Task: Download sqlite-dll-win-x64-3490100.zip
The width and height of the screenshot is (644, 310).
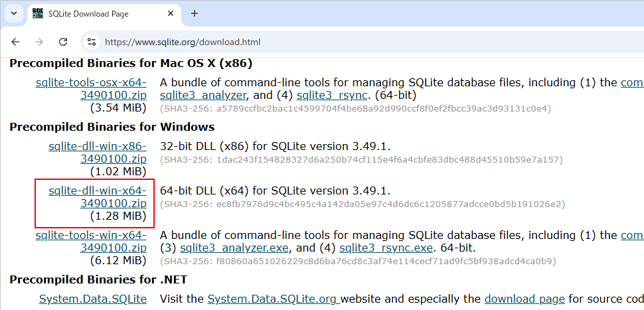Action: (x=98, y=197)
